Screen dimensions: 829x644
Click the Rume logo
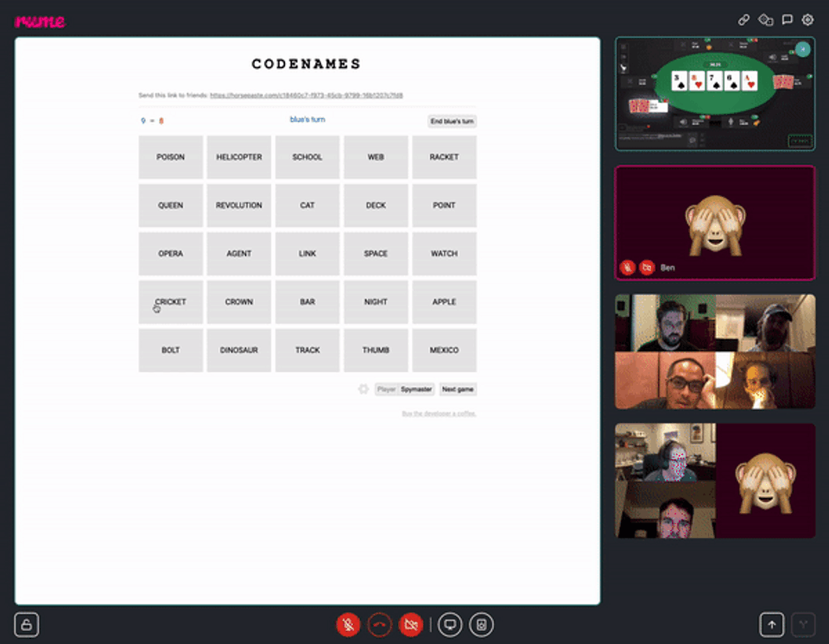coord(40,21)
